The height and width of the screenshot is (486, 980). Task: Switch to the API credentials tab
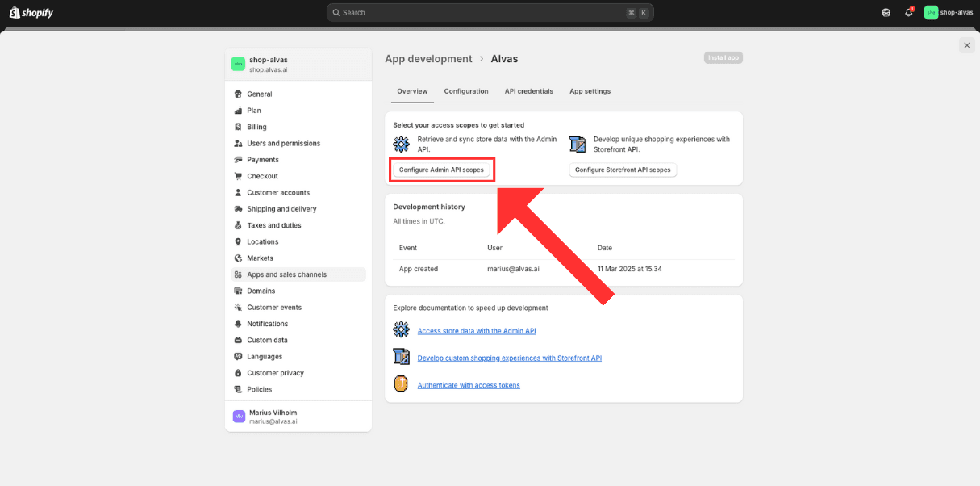pyautogui.click(x=529, y=91)
